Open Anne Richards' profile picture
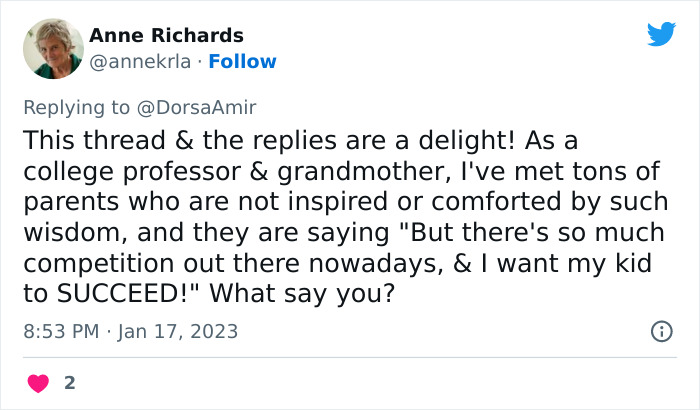Screen dimensions: 700x410 click(53, 49)
